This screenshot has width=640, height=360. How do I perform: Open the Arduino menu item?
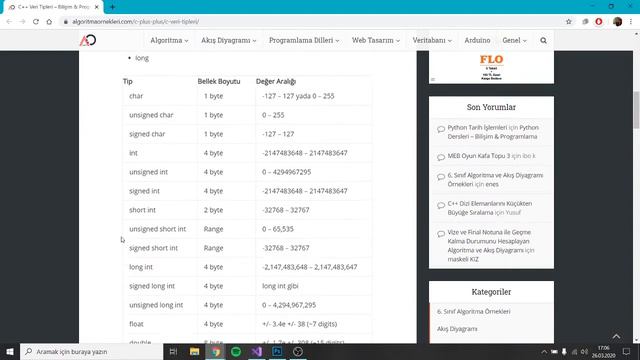click(x=477, y=40)
